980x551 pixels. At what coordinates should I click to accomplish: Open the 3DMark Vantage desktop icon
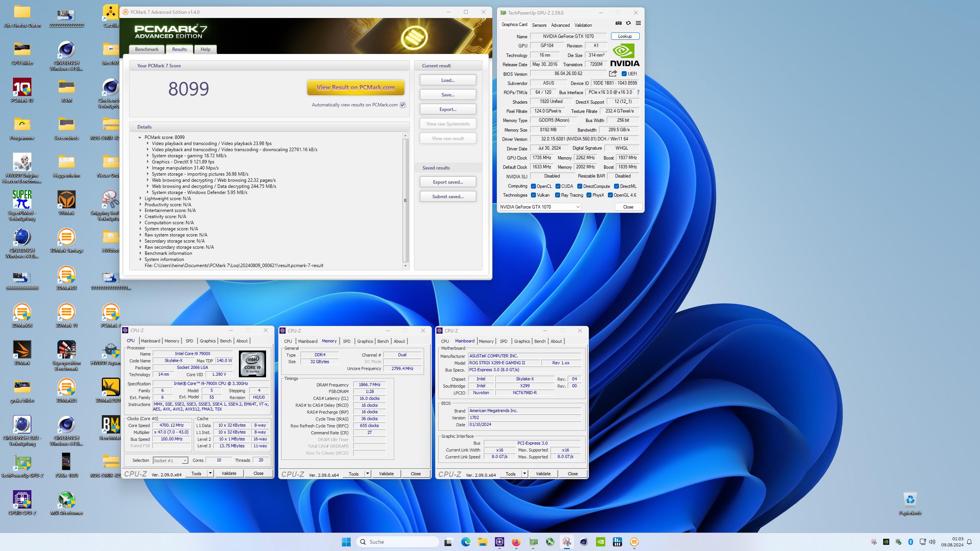66,240
